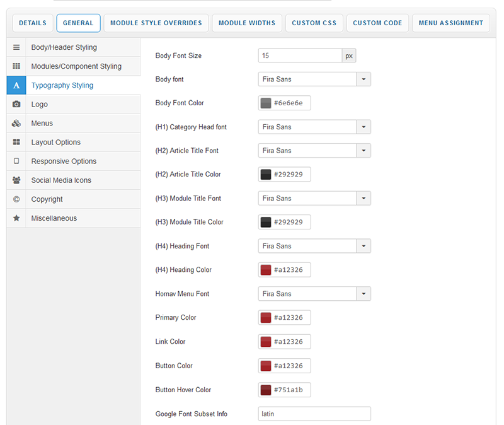This screenshot has width=504, height=425.
Task: Go to Module Style Overrides tab
Action: coord(156,23)
